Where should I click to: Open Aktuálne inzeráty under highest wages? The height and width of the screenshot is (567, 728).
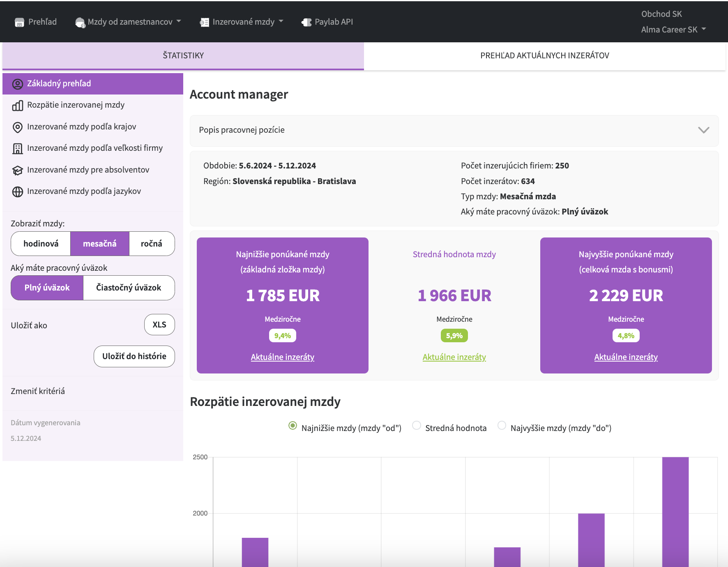(x=626, y=357)
